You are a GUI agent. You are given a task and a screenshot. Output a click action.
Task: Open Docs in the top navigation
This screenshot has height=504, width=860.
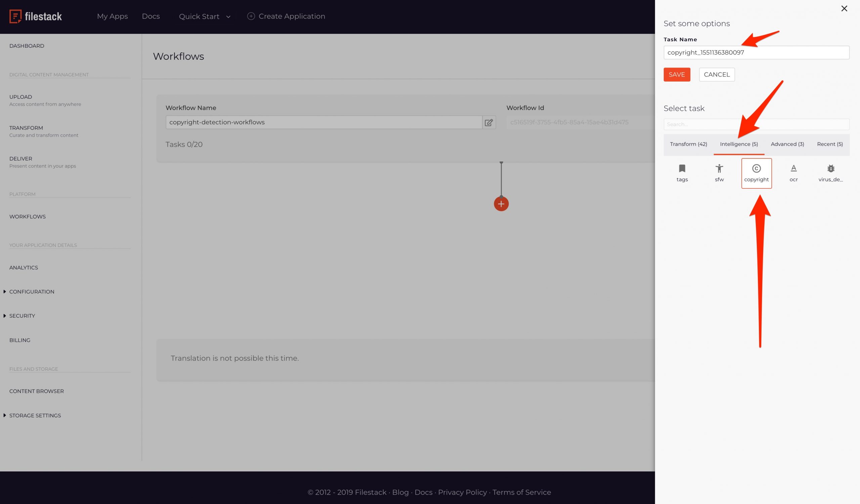(x=151, y=16)
